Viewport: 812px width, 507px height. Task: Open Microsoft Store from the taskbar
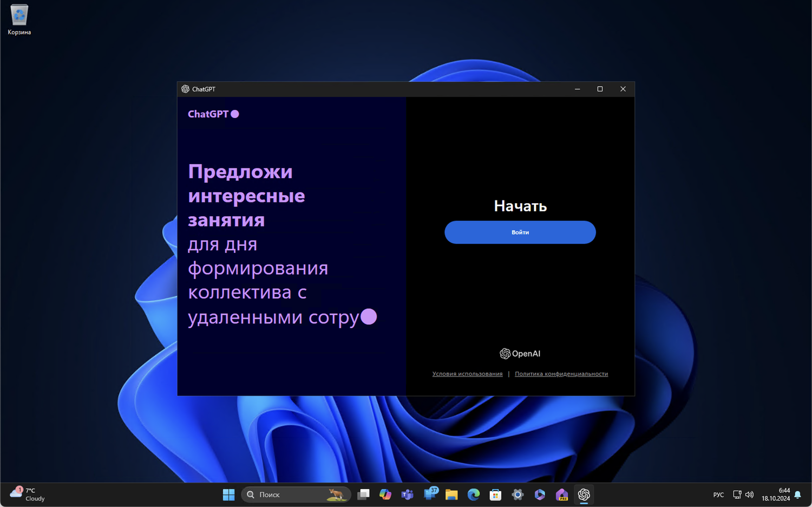(x=495, y=495)
